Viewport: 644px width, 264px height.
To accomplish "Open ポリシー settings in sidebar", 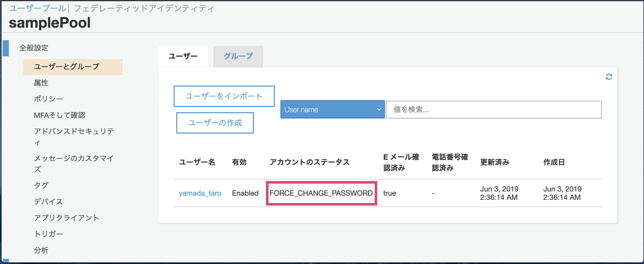I will coord(48,99).
